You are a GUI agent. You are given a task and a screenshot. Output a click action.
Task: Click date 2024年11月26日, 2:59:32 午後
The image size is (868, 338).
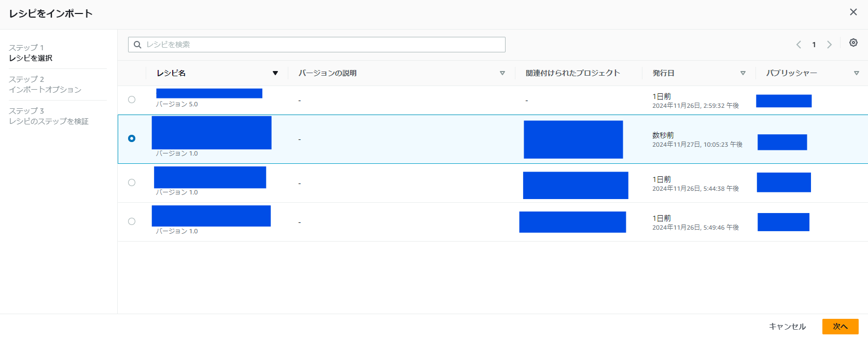695,106
